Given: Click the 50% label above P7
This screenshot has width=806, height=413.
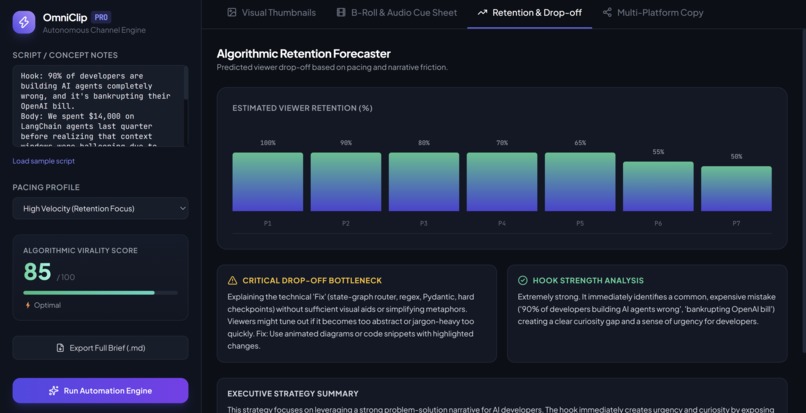Looking at the screenshot, I should pyautogui.click(x=736, y=156).
